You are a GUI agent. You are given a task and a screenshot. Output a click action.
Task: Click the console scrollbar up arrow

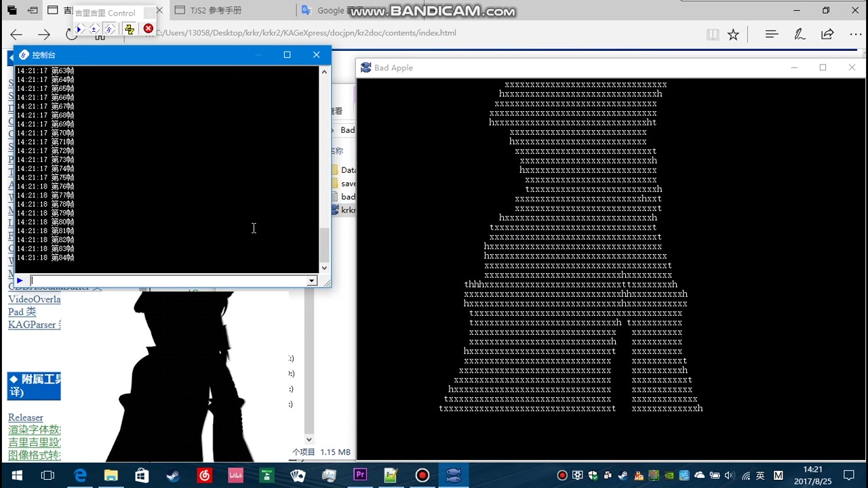[x=324, y=71]
